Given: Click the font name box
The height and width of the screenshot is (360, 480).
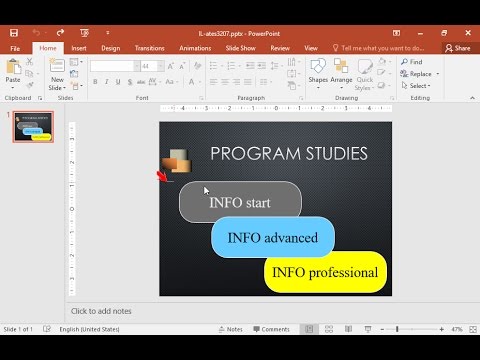Looking at the screenshot, I should tap(112, 66).
